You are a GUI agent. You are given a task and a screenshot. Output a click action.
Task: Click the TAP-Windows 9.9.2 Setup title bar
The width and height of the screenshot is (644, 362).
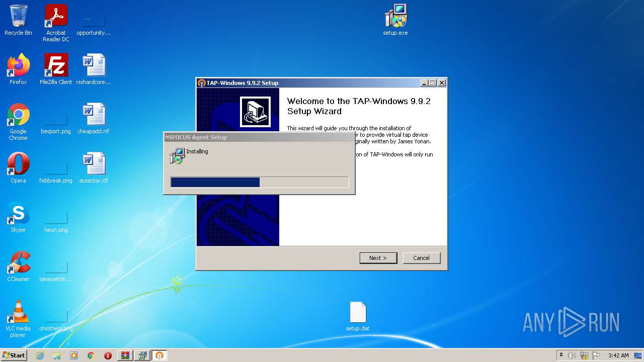pyautogui.click(x=307, y=83)
